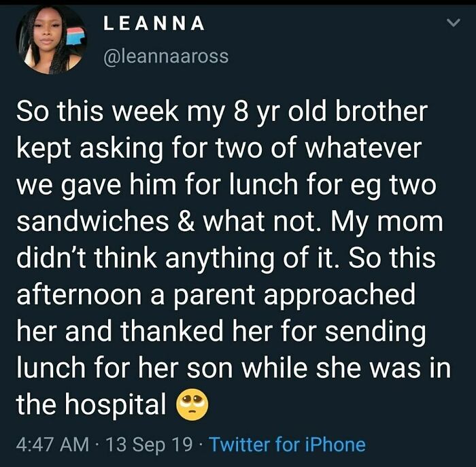Screen dimensions: 476x467
Task: Open the Twitter for iPhone source link
Action: pyautogui.click(x=287, y=445)
